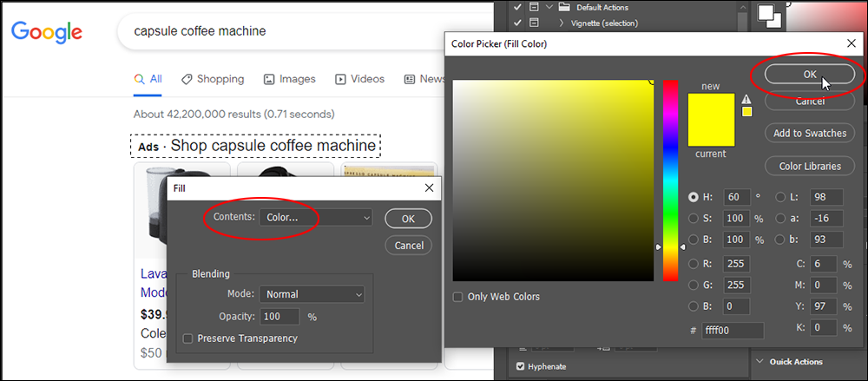Enable the Only Web Colors checkbox

tap(457, 297)
